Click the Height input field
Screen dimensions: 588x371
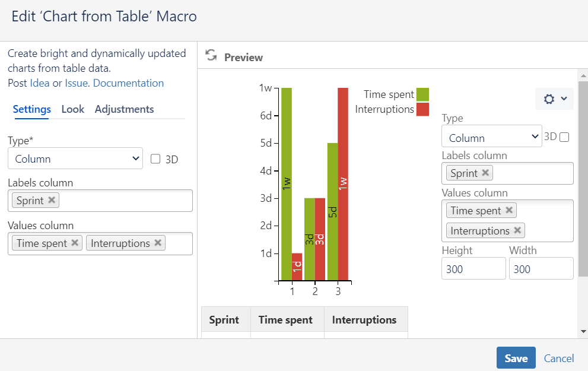tap(473, 269)
